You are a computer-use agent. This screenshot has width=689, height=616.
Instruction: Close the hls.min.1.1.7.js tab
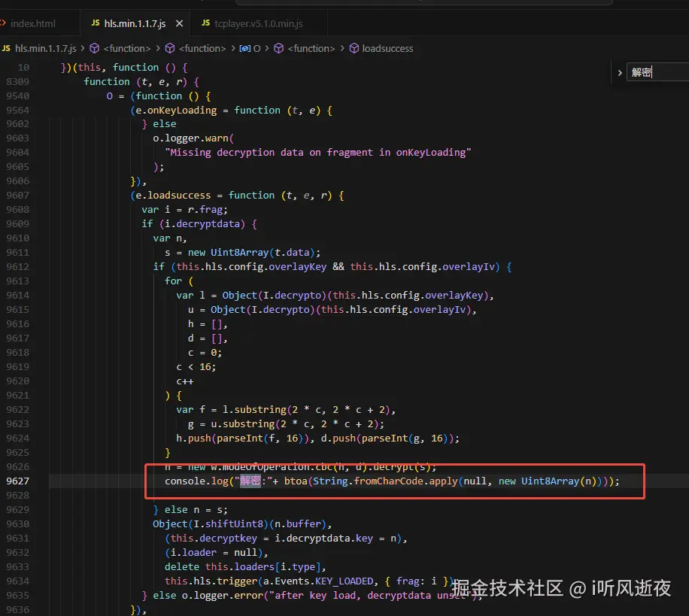(x=179, y=24)
